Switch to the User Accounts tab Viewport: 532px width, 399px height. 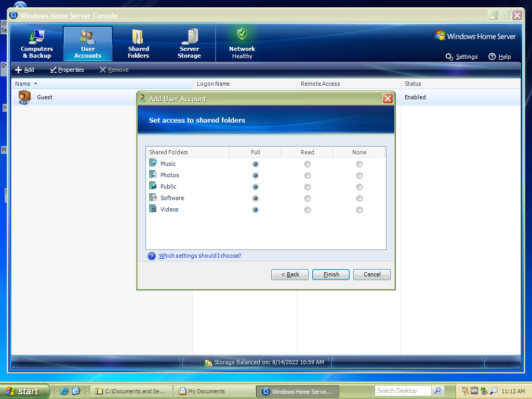87,44
